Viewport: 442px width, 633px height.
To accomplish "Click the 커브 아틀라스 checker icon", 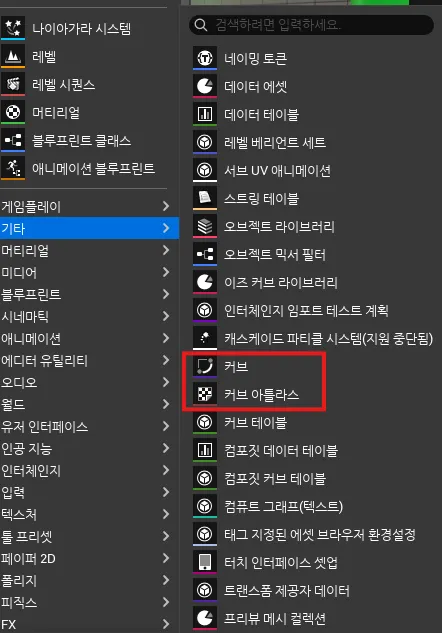I will click(205, 394).
